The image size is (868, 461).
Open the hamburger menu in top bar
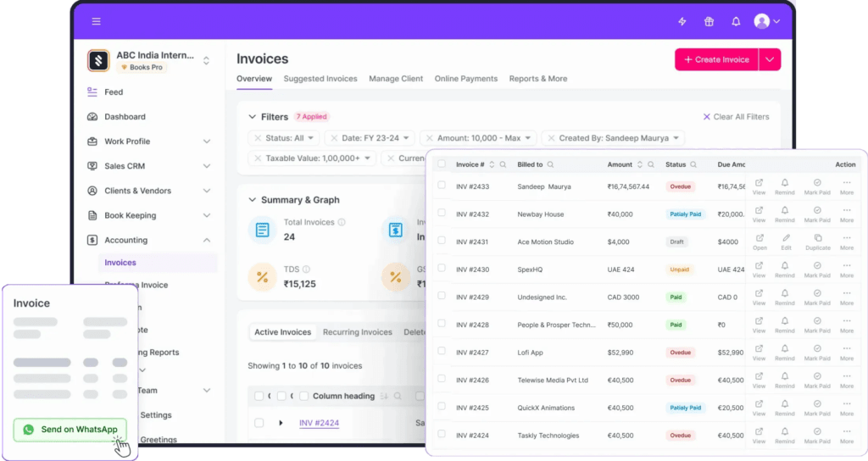pyautogui.click(x=96, y=21)
